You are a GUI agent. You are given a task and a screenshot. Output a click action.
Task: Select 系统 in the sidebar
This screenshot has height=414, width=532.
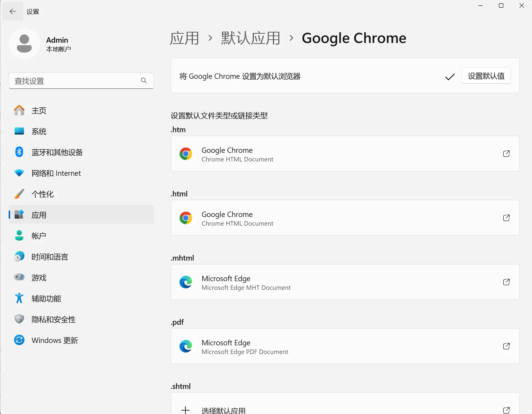coord(39,131)
